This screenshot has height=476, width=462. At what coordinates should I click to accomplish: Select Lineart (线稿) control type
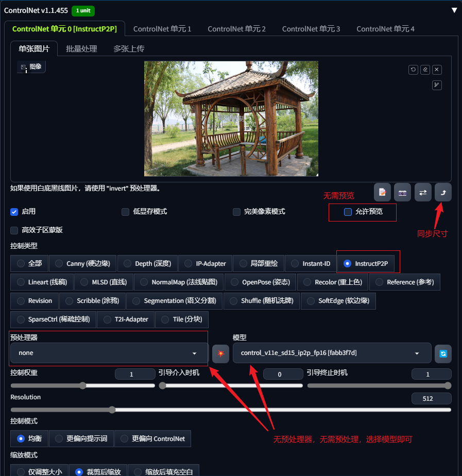[42, 282]
